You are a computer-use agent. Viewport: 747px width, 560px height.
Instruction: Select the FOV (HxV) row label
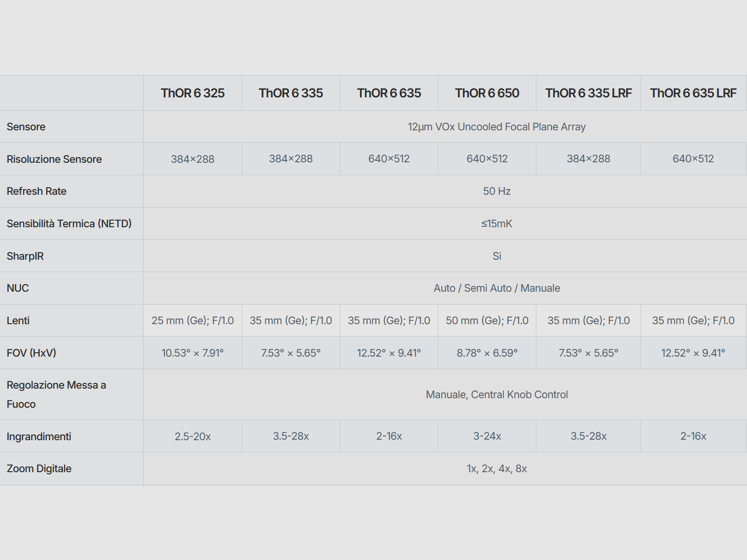32,353
